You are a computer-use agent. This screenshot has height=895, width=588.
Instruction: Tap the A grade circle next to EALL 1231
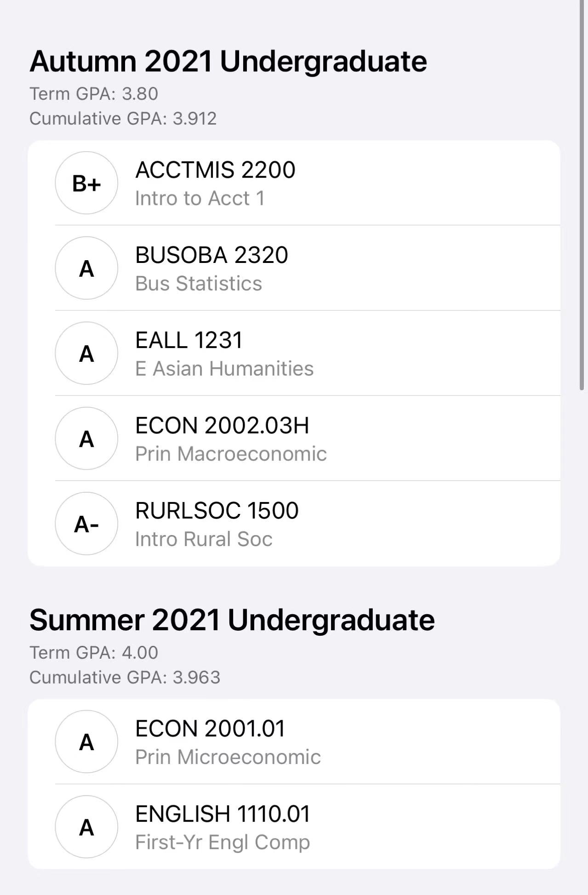pyautogui.click(x=86, y=353)
